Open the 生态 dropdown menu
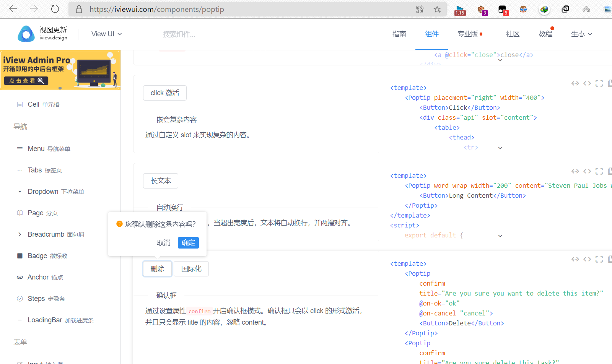The height and width of the screenshot is (364, 612). 581,34
